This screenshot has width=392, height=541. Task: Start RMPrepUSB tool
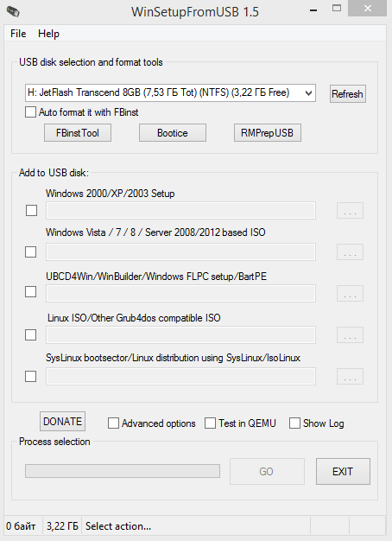pyautogui.click(x=267, y=133)
